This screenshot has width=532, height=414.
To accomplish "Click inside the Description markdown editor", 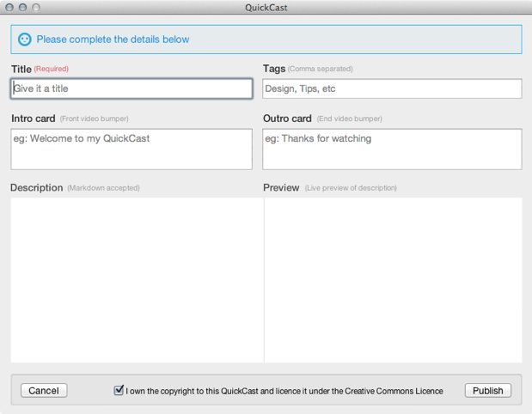I will pyautogui.click(x=137, y=279).
